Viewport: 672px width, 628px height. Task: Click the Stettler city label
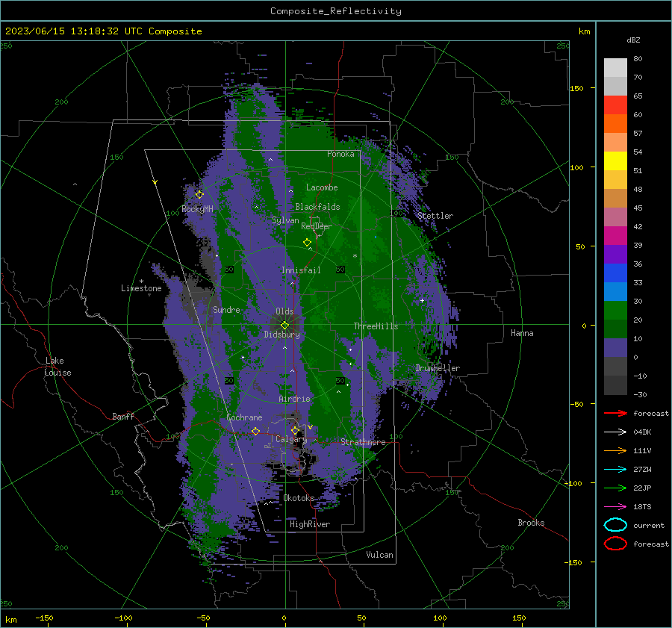(435, 216)
